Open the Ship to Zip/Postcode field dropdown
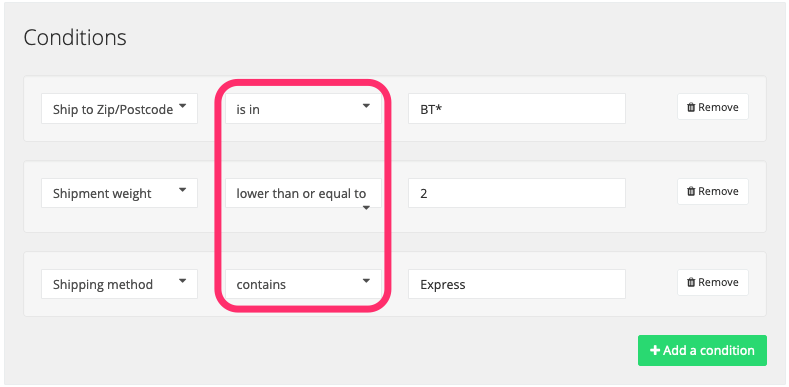Image resolution: width=789 pixels, height=387 pixels. [x=119, y=108]
